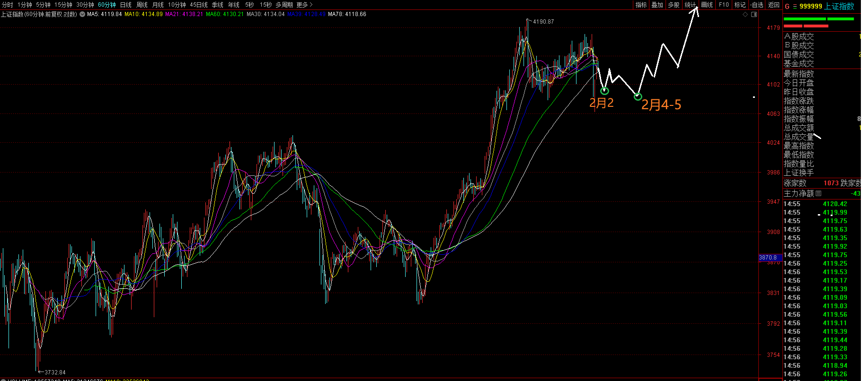The height and width of the screenshot is (381, 868).
Task: Click the red G icon beside 999999
Action: tap(787, 6)
